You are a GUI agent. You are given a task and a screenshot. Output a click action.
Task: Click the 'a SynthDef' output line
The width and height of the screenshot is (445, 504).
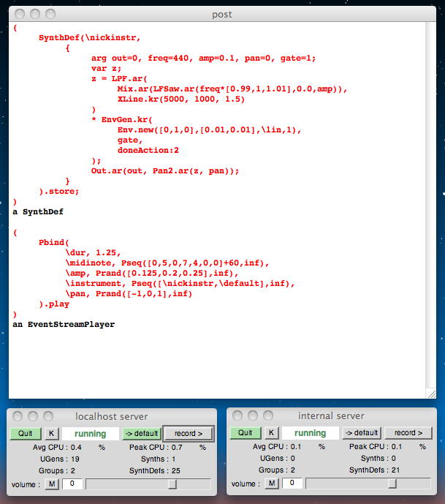38,212
